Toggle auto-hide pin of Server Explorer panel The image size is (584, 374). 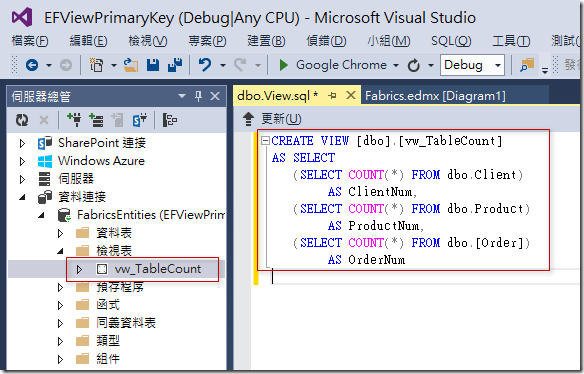(x=199, y=96)
